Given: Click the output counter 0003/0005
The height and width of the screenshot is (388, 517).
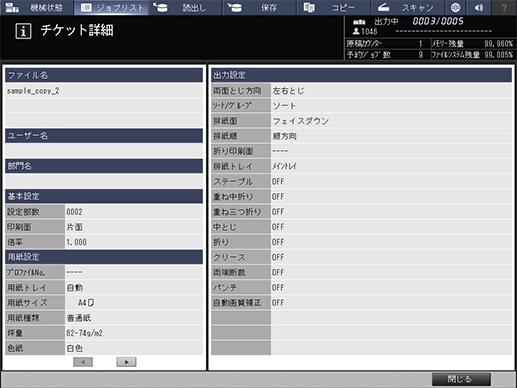Looking at the screenshot, I should 438,21.
